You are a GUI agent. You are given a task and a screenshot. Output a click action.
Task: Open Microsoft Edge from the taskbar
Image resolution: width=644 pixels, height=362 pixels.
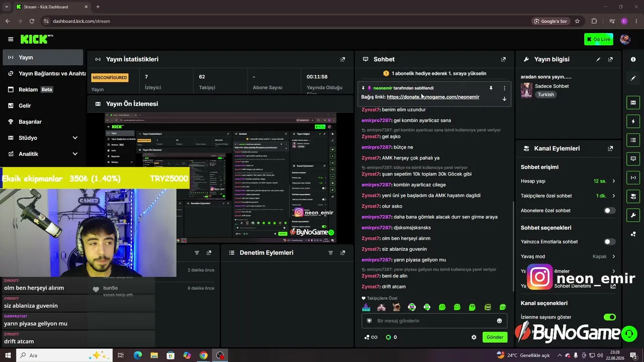pyautogui.click(x=137, y=355)
